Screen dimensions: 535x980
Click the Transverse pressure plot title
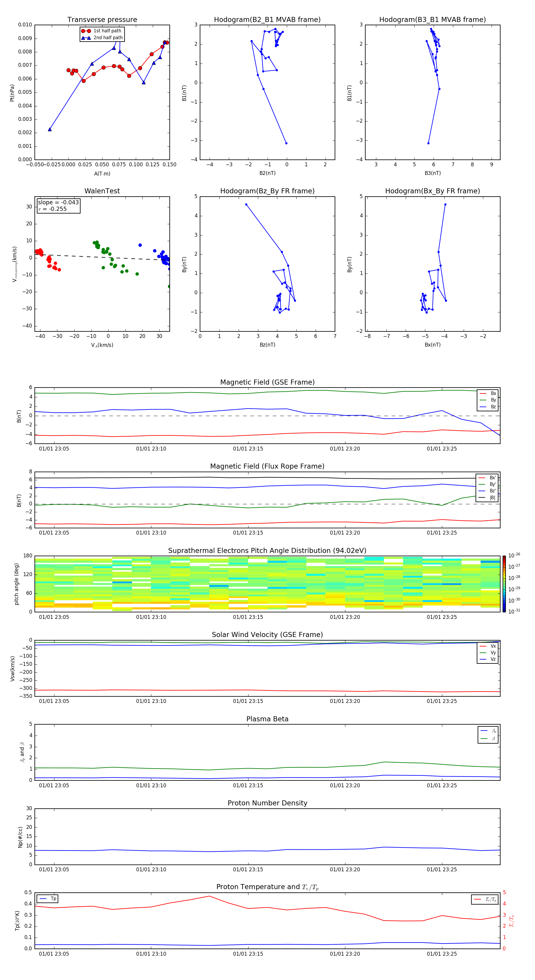pos(102,20)
